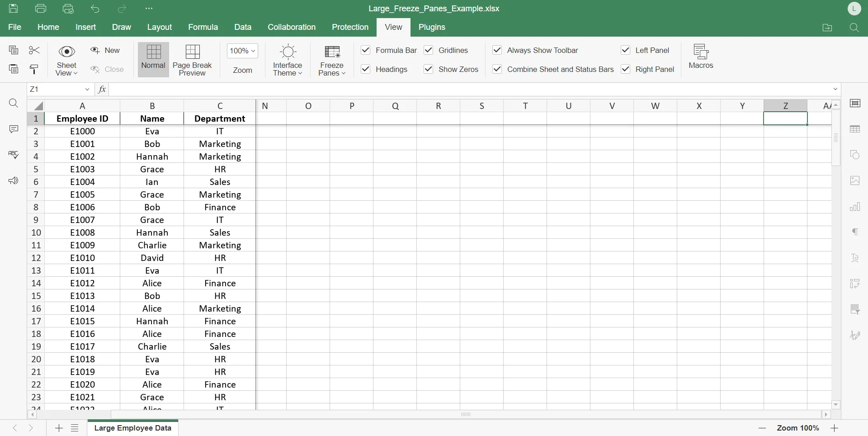Open paragraph settings in right sidebar
Viewport: 868px width, 436px height.
[x=857, y=232]
